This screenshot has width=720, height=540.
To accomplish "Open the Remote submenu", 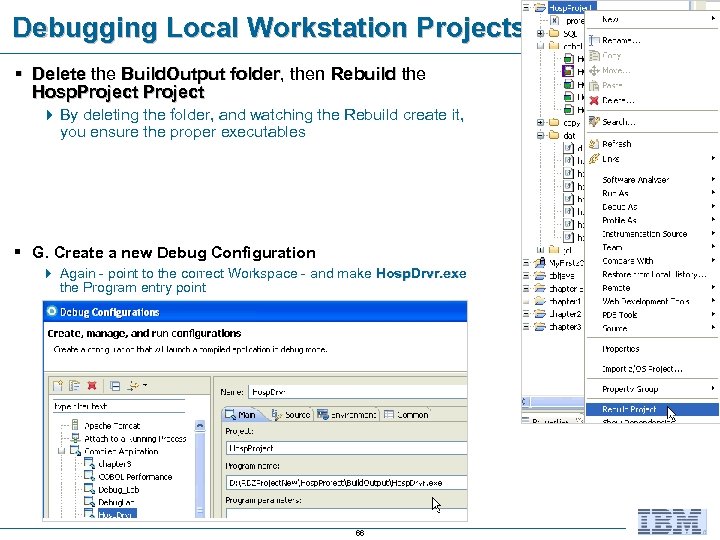I will (x=652, y=288).
